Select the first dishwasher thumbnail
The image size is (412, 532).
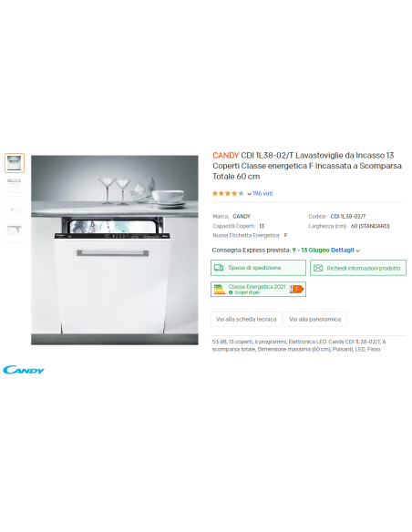coord(15,163)
